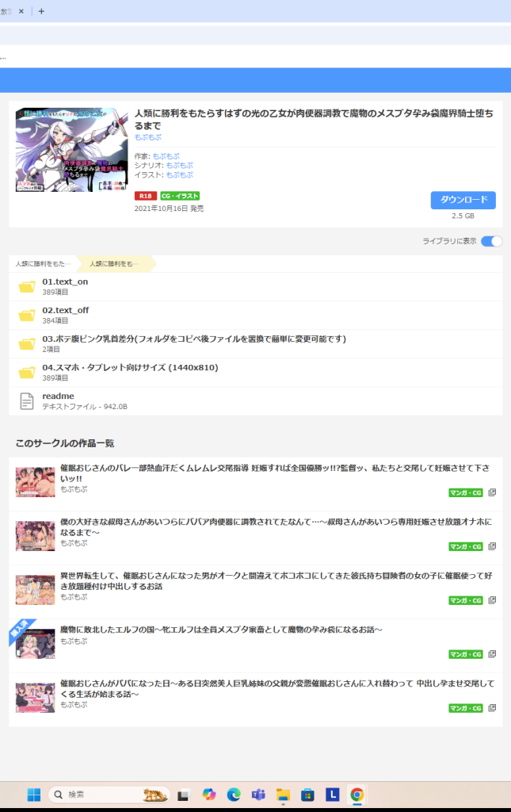Click マンガ・CG tag on 催眠おじさんがパパになった日 row
Image resolution: width=511 pixels, height=812 pixels.
466,708
